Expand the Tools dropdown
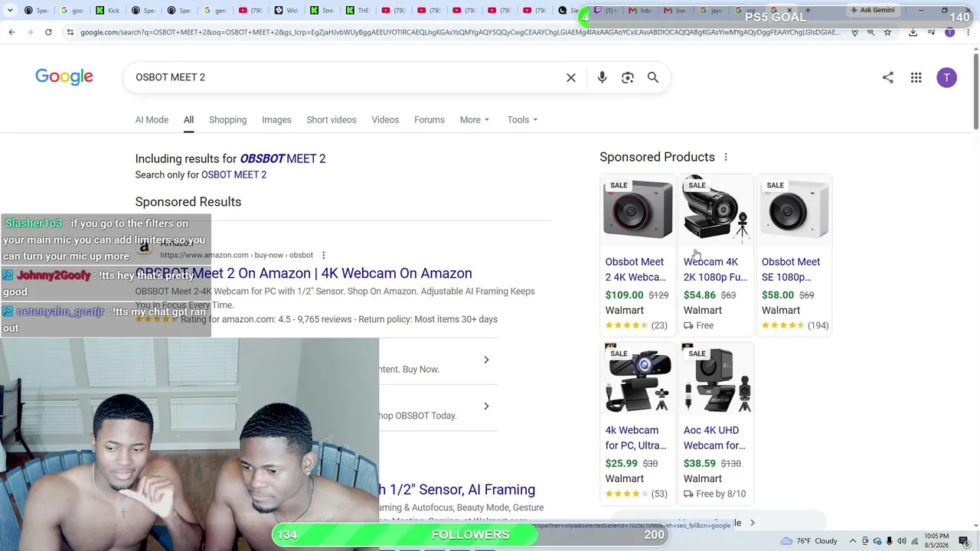 pyautogui.click(x=522, y=119)
